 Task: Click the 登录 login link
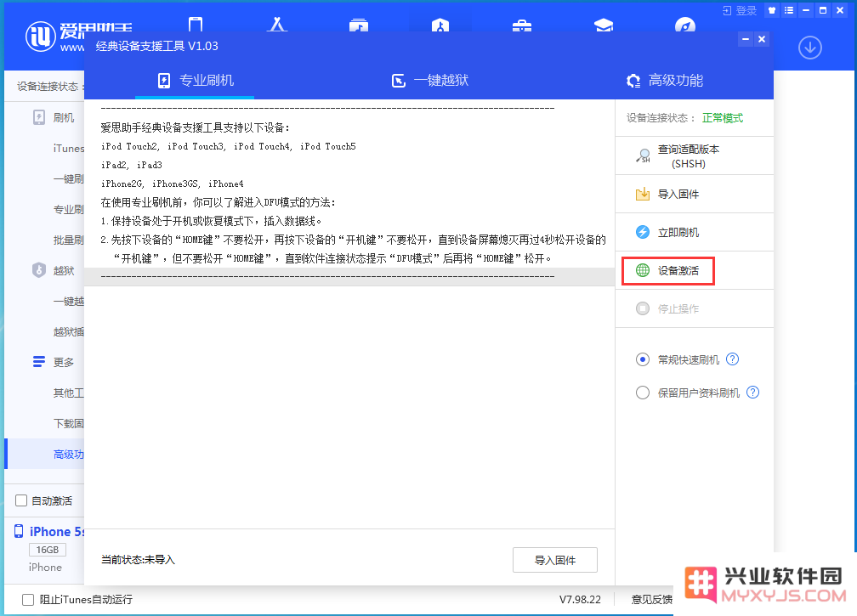740,10
